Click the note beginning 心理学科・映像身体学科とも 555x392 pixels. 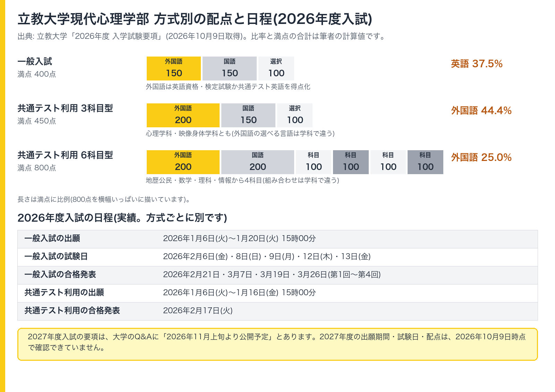240,134
